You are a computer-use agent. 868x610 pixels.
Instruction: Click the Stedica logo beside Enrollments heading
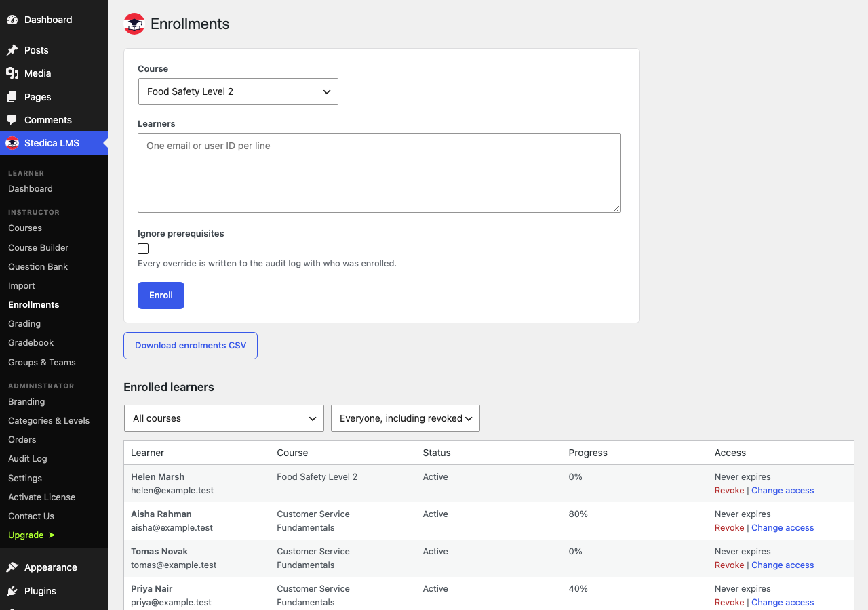[x=134, y=24]
